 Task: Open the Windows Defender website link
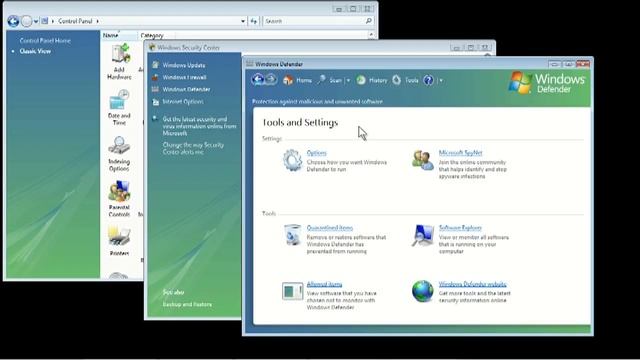pyautogui.click(x=472, y=284)
